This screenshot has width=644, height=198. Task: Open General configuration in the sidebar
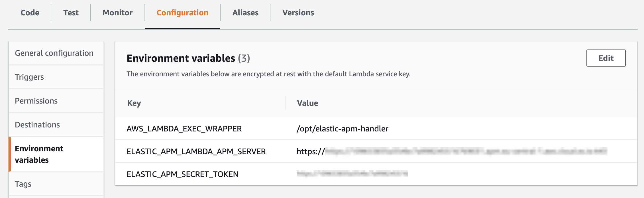click(54, 53)
